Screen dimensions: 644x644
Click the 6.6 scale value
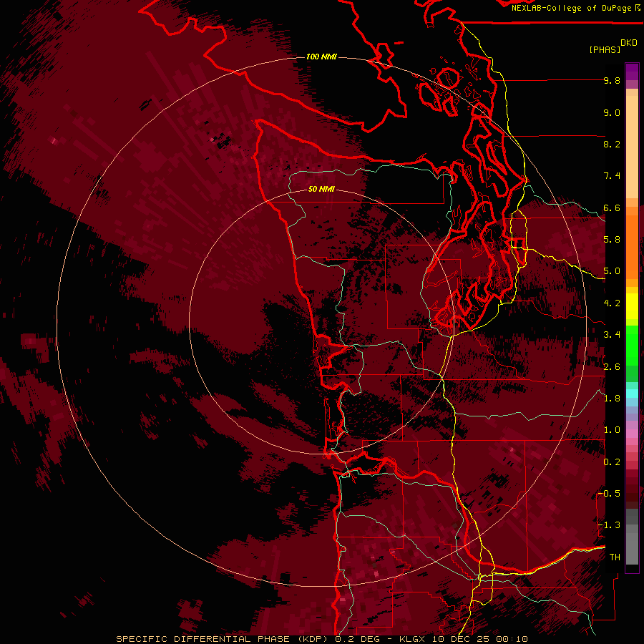pos(612,208)
